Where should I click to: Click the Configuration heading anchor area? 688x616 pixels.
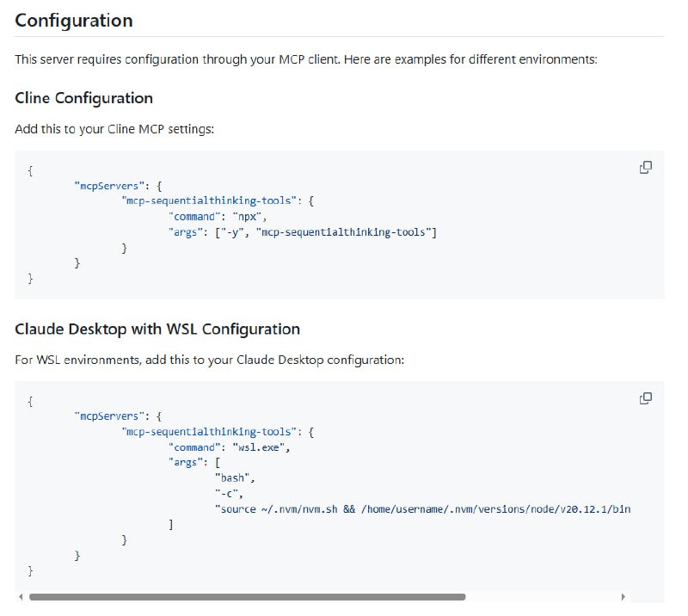pyautogui.click(x=73, y=20)
